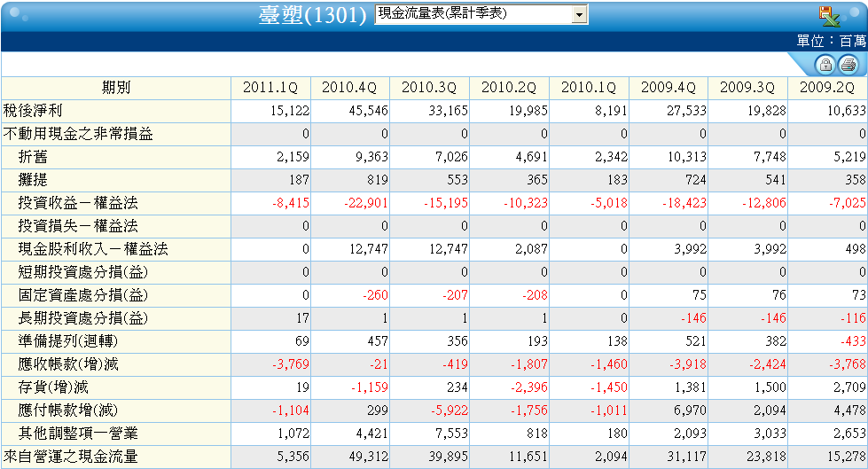Click the 稅後淨利 row label
Screen dimensions: 868x469
click(33, 111)
